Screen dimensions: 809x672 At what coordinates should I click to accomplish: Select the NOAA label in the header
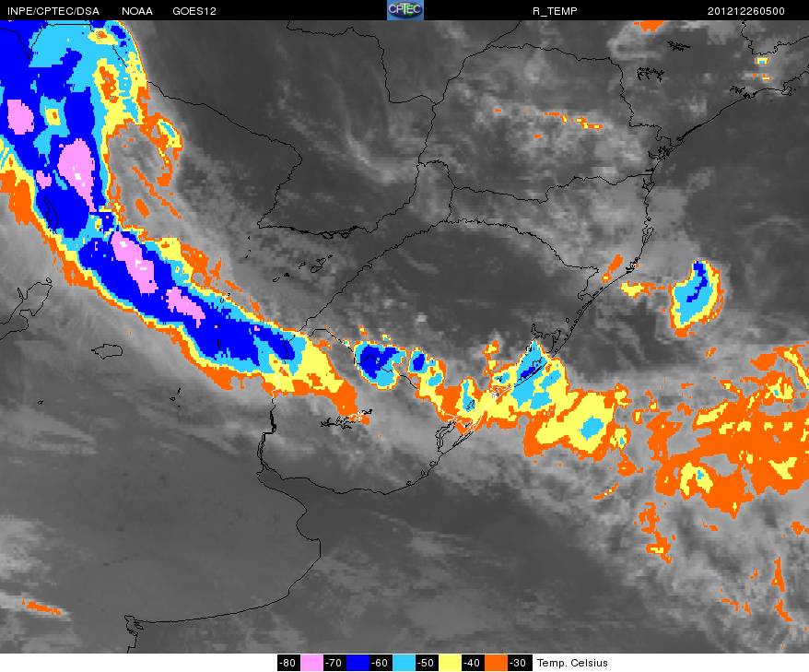tap(137, 11)
